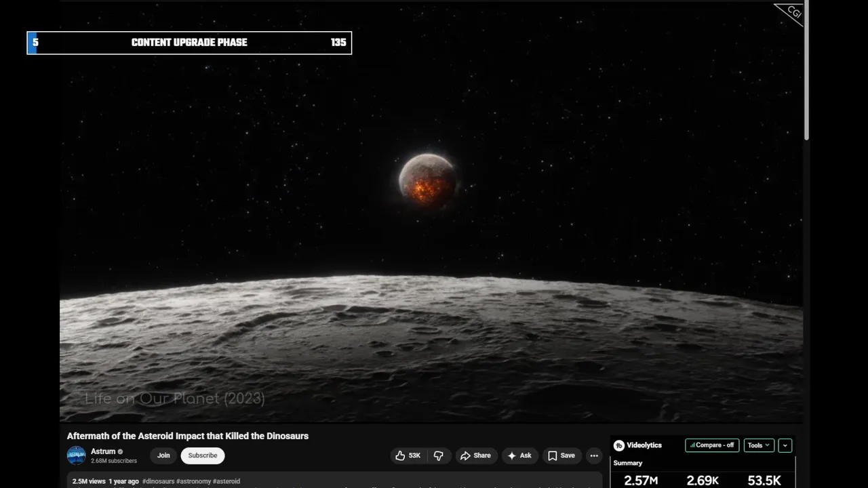Click the 2.69K summary stat
The width and height of the screenshot is (868, 488).
703,481
